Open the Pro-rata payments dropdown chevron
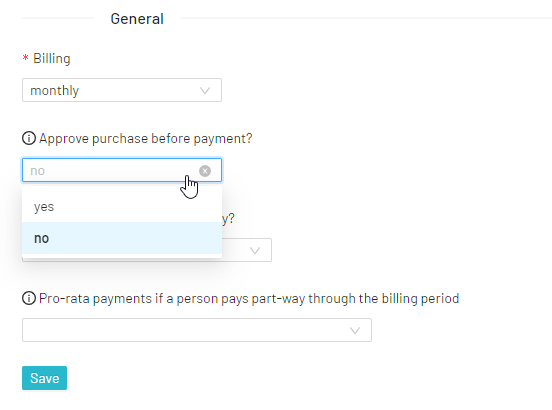Screen dimensions: 552x410 click(x=355, y=330)
